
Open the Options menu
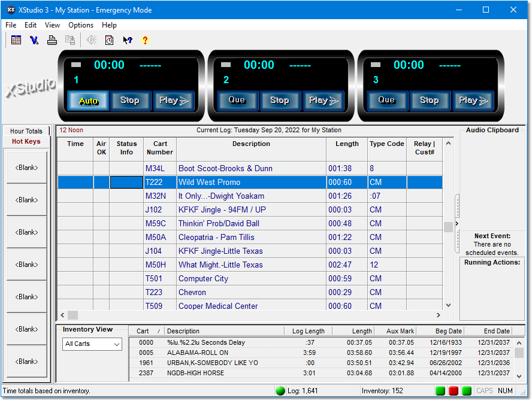click(x=81, y=25)
